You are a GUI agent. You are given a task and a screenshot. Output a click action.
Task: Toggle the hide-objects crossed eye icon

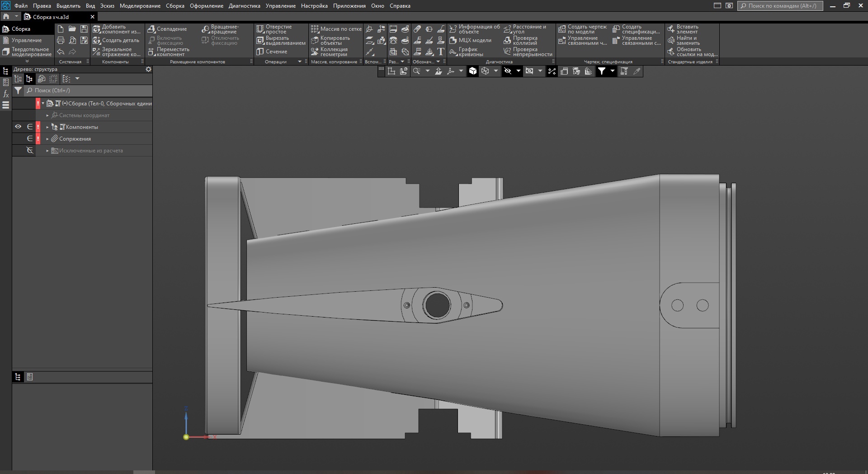click(x=508, y=71)
